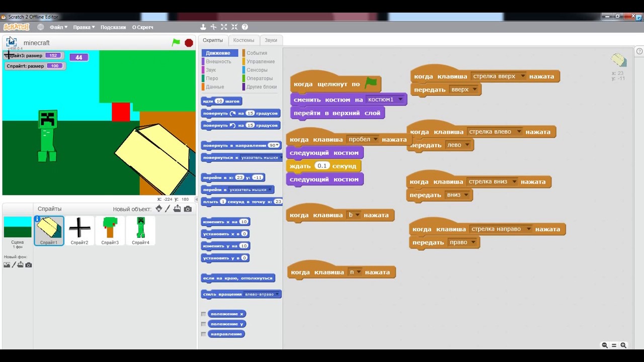Image resolution: width=644 pixels, height=362 pixels.
Task: Click wait seconds value 0.1 field
Action: (322, 166)
